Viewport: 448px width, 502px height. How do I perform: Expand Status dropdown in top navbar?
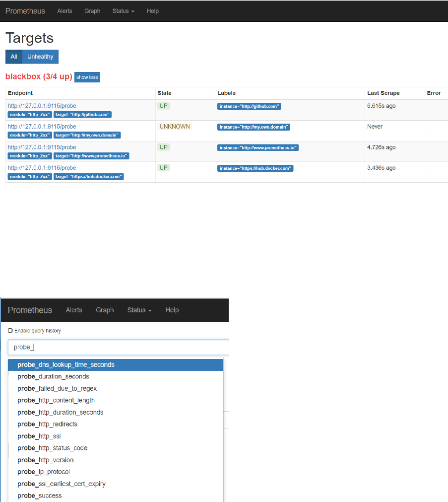tap(123, 11)
